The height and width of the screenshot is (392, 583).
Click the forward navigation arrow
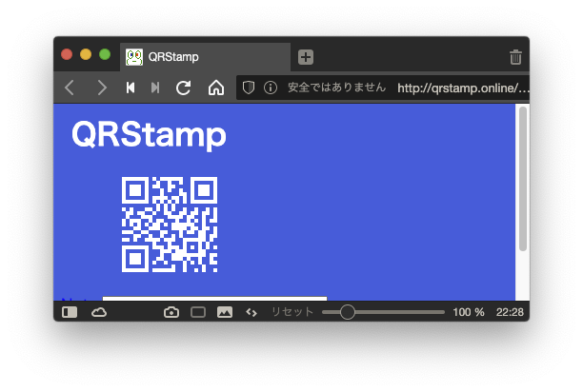(x=101, y=88)
